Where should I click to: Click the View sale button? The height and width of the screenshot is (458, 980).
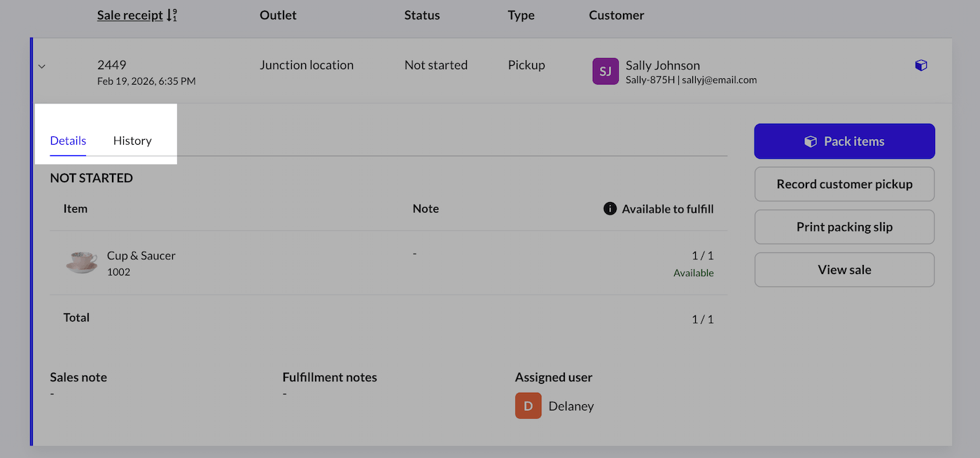(x=844, y=270)
